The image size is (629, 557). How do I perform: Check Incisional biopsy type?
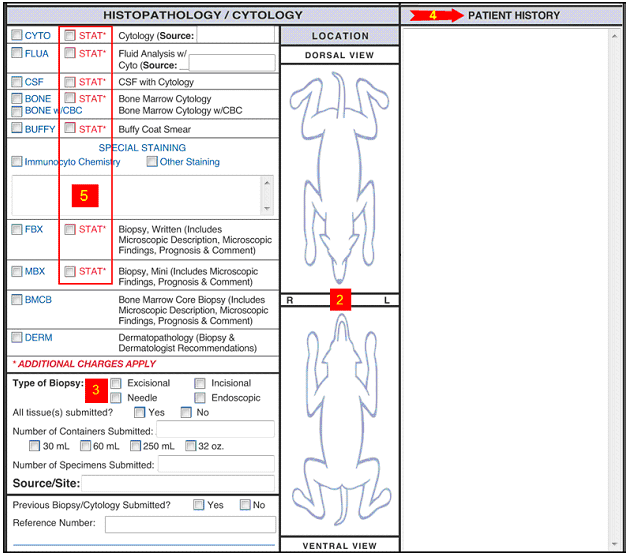pyautogui.click(x=200, y=383)
